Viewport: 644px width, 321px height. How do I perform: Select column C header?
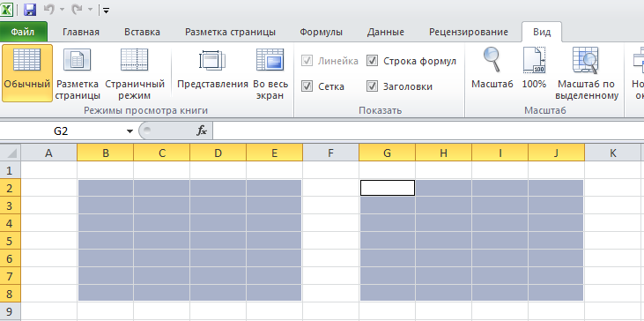(162, 153)
